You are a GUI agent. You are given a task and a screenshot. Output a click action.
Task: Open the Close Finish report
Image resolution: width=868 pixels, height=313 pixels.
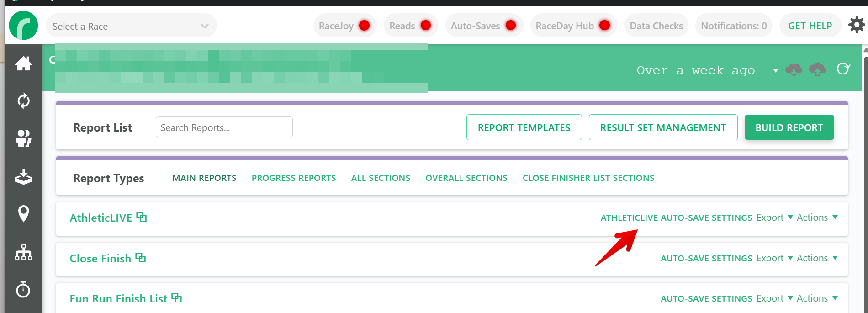point(101,259)
